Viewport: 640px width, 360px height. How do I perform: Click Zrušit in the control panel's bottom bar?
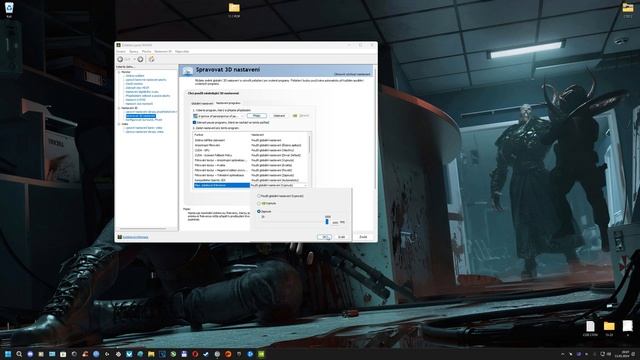363,237
